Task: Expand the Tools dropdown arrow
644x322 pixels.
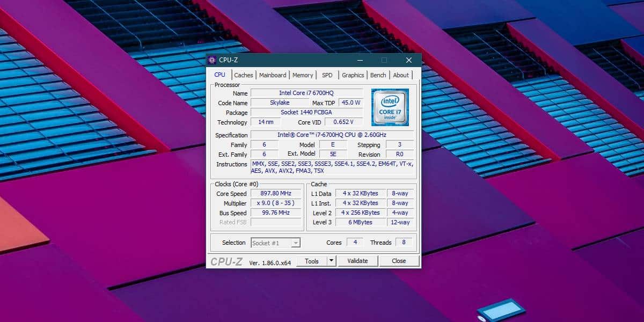Action: tap(332, 261)
